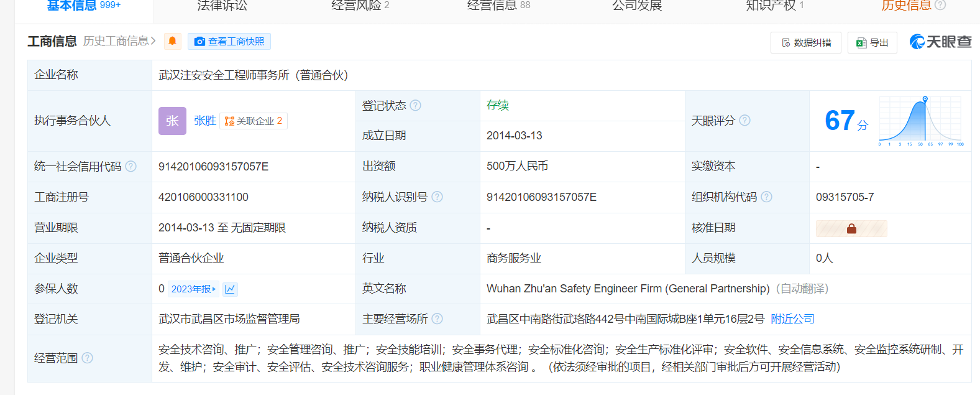Click help icon next to 历史信息 tab
Image resolution: width=980 pixels, height=395 pixels.
pyautogui.click(x=940, y=5)
